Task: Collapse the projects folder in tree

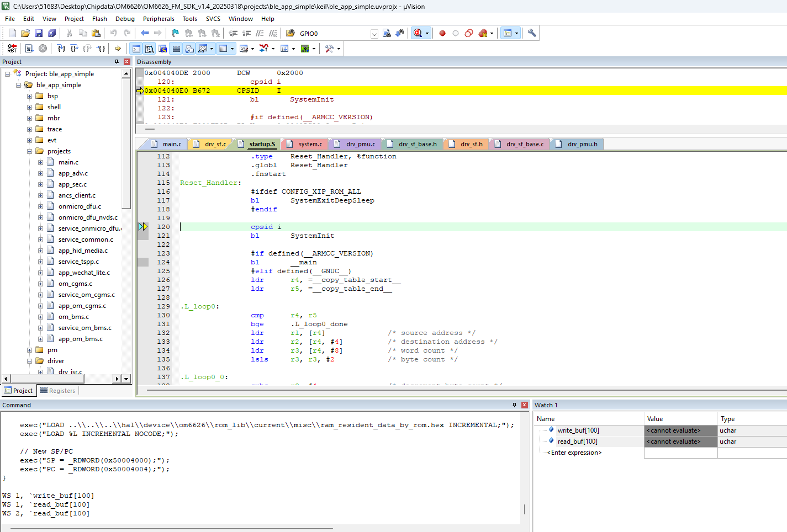Action: pos(30,151)
